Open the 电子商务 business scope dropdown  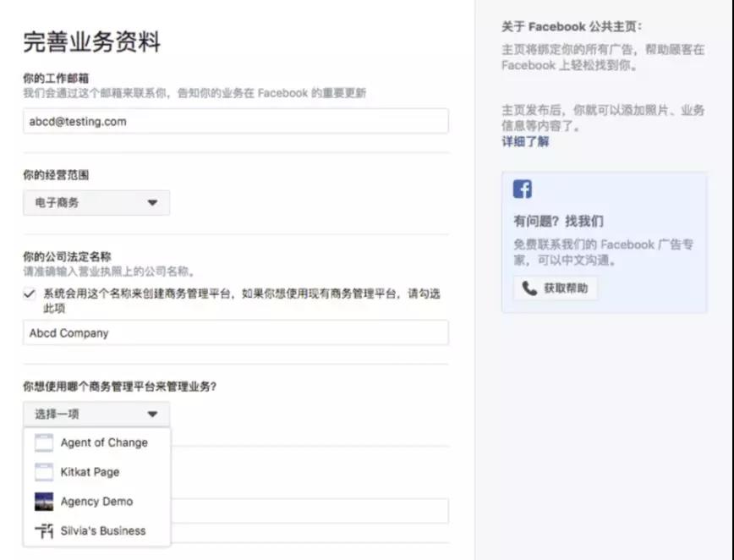96,203
